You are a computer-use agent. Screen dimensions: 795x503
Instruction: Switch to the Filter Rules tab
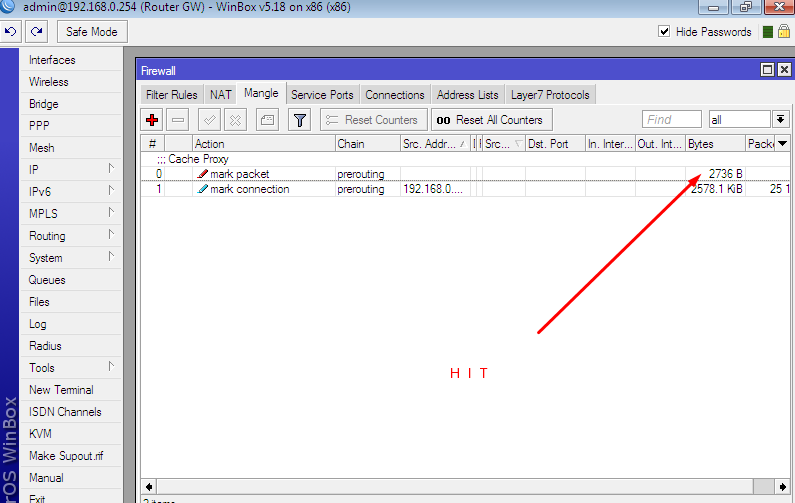[172, 95]
